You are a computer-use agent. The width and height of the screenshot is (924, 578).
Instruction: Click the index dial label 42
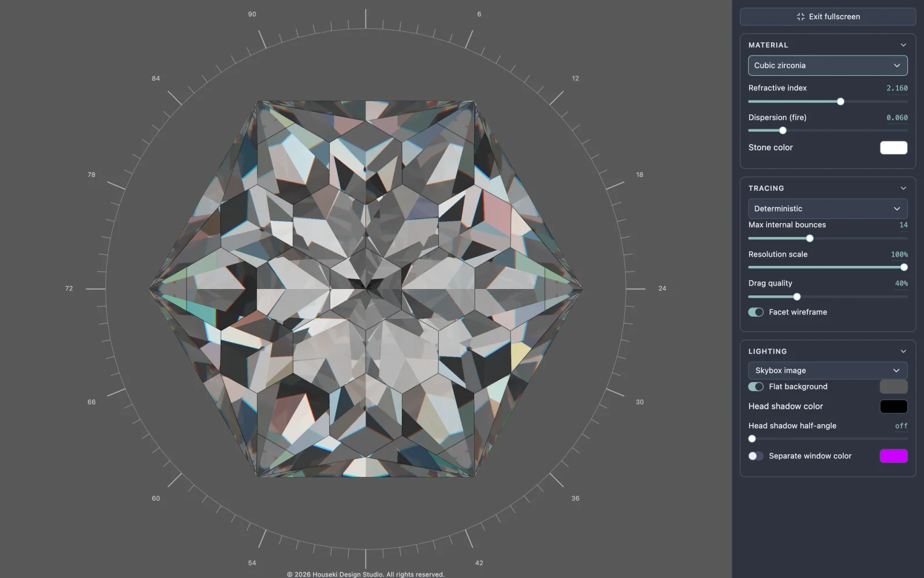[x=479, y=563]
